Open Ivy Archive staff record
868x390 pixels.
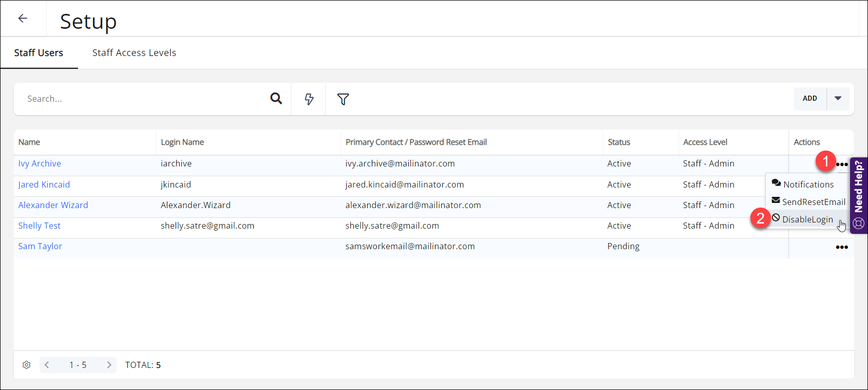click(40, 163)
